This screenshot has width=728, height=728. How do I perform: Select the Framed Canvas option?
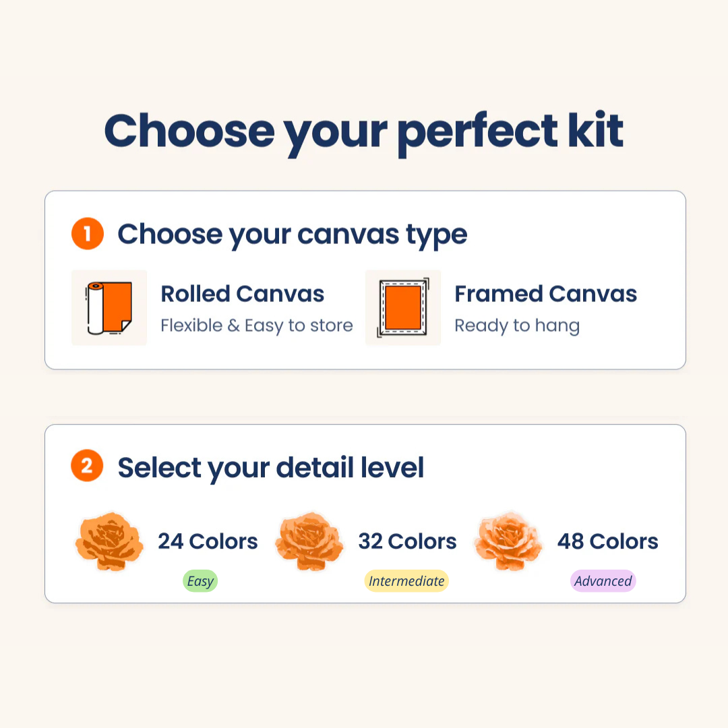coord(545,295)
